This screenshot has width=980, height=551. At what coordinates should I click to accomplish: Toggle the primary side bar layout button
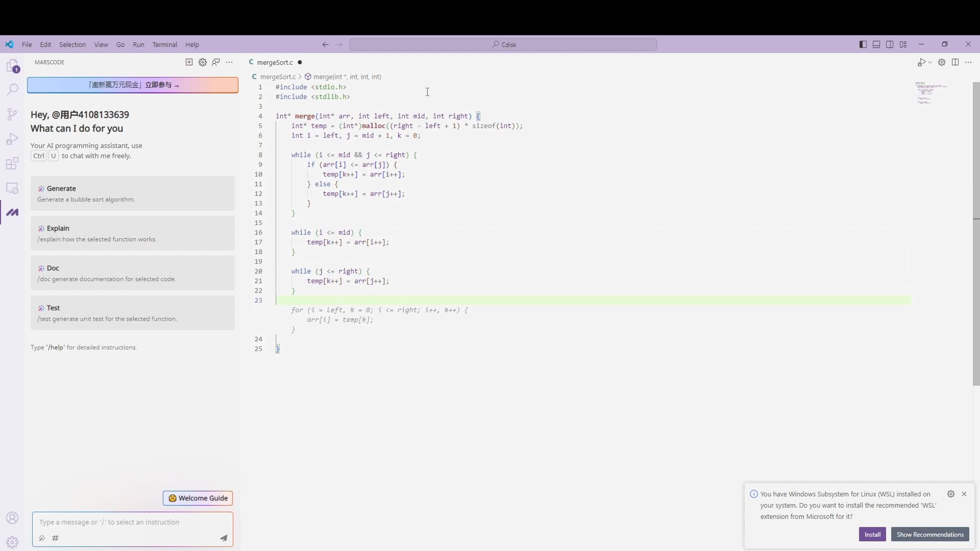[863, 44]
